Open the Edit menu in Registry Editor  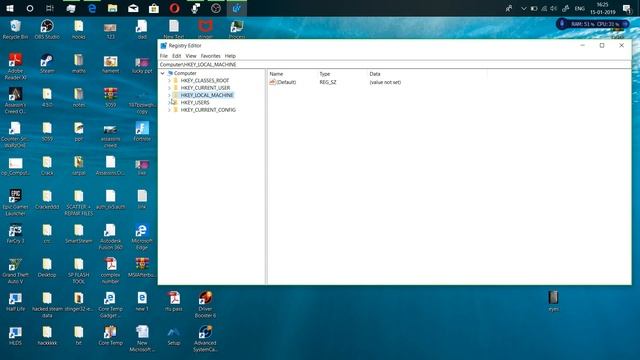pos(176,56)
